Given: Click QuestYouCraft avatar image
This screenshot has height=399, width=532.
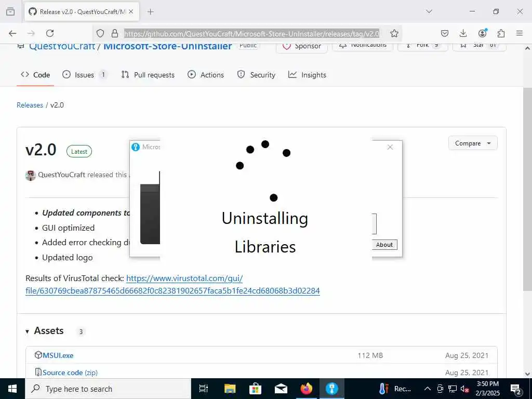Looking at the screenshot, I should (x=31, y=175).
